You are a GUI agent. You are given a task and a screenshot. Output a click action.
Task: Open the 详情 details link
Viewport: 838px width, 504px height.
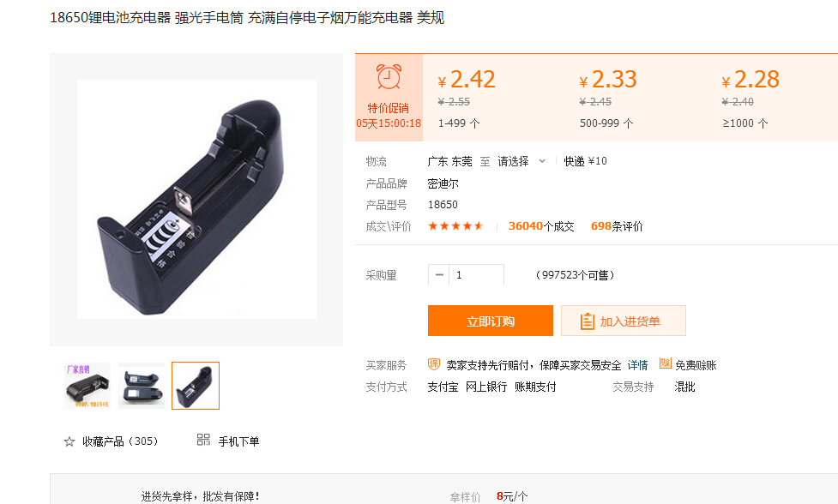pyautogui.click(x=637, y=365)
